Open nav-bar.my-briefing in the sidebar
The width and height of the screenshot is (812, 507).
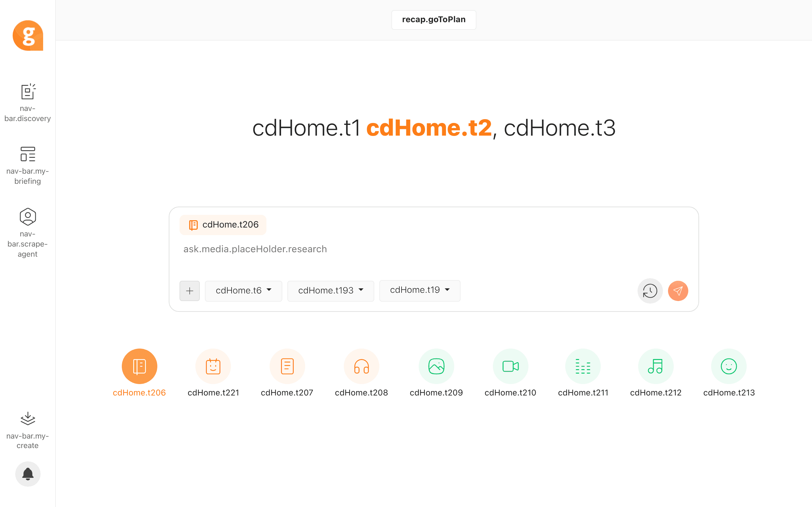coord(28,166)
